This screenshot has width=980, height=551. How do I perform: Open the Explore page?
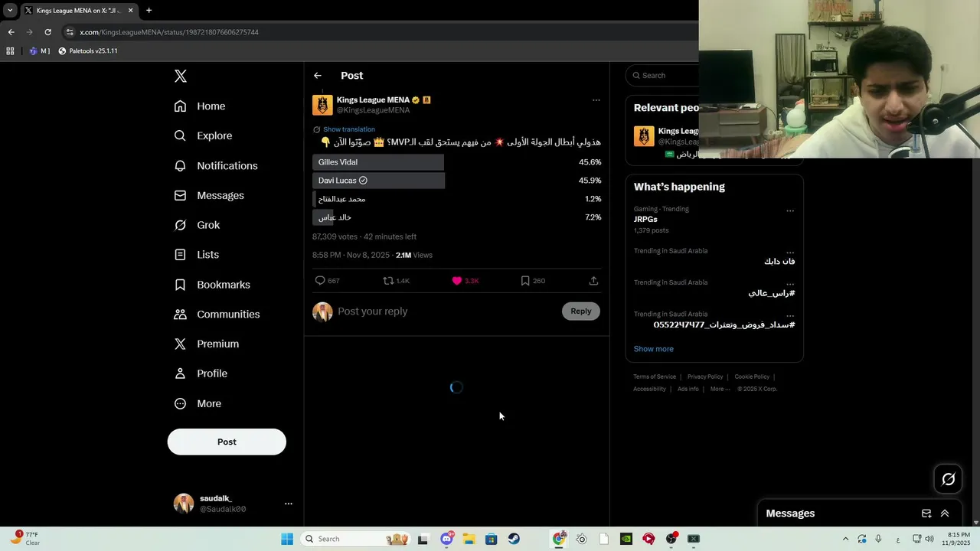(x=203, y=135)
